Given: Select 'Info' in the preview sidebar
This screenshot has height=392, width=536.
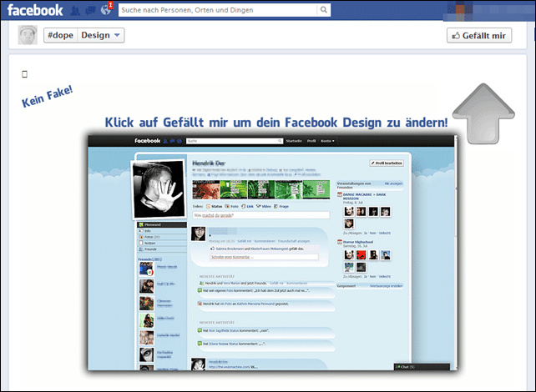Looking at the screenshot, I should [x=162, y=231].
